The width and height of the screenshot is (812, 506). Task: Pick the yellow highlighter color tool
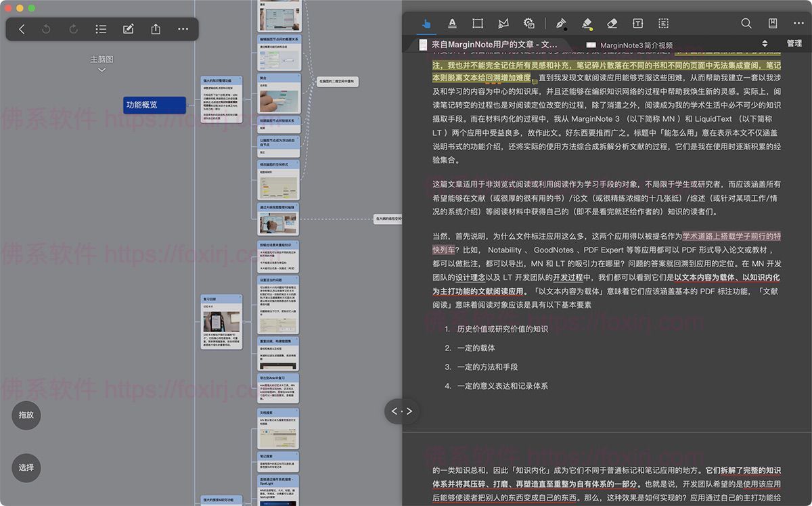coord(587,24)
